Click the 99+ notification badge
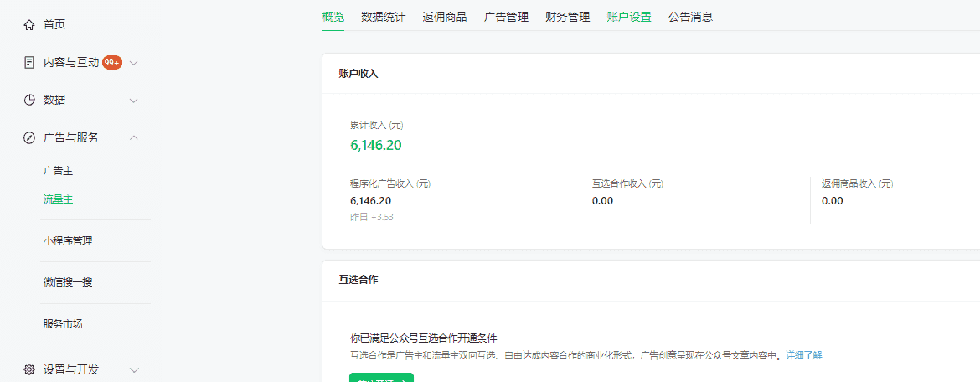The width and height of the screenshot is (980, 382). 112,62
